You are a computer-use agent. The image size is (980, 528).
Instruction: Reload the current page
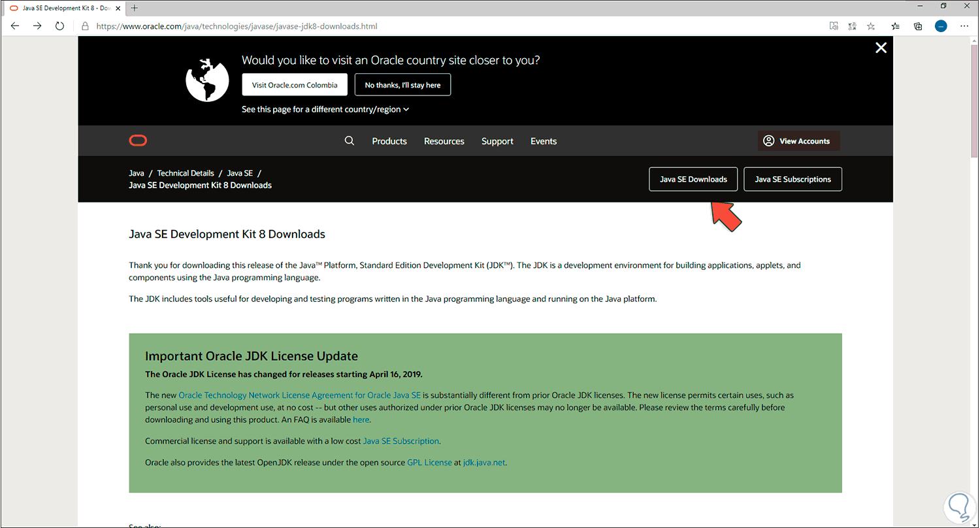tap(59, 26)
